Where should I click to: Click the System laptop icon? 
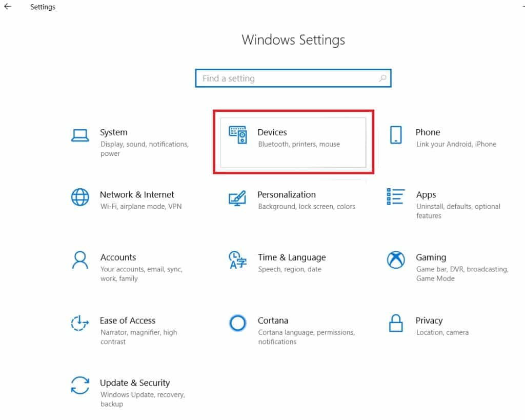pyautogui.click(x=80, y=135)
